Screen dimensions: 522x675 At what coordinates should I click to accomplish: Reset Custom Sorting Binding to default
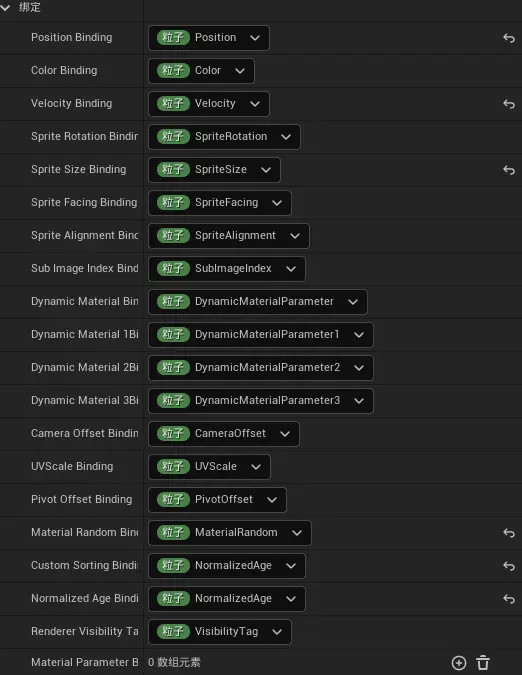point(509,566)
